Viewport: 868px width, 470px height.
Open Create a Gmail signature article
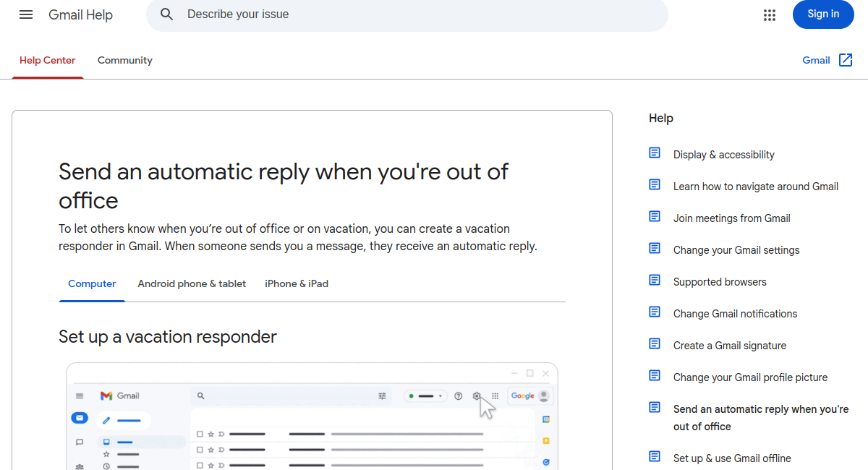730,346
